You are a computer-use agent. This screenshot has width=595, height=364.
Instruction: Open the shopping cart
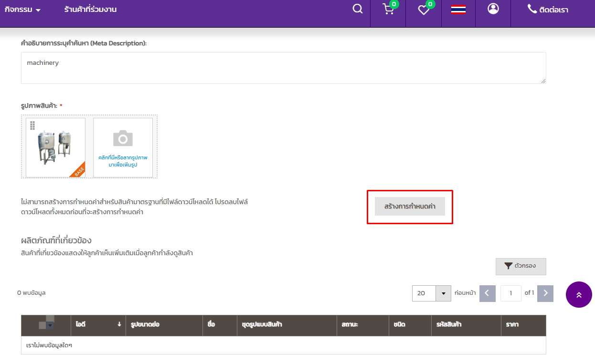click(x=389, y=10)
